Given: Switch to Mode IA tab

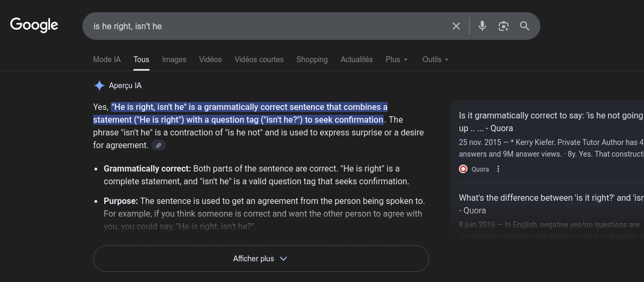Looking at the screenshot, I should pyautogui.click(x=107, y=59).
